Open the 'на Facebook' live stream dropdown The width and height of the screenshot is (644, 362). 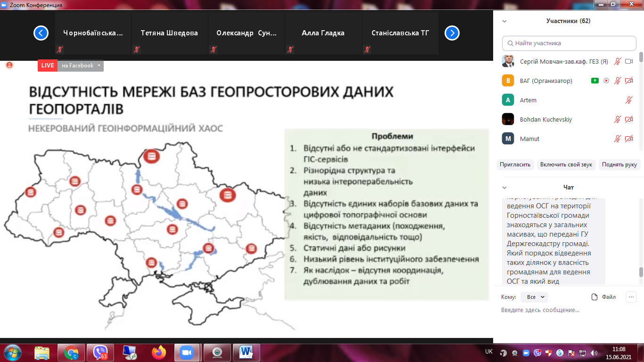pyautogui.click(x=81, y=66)
